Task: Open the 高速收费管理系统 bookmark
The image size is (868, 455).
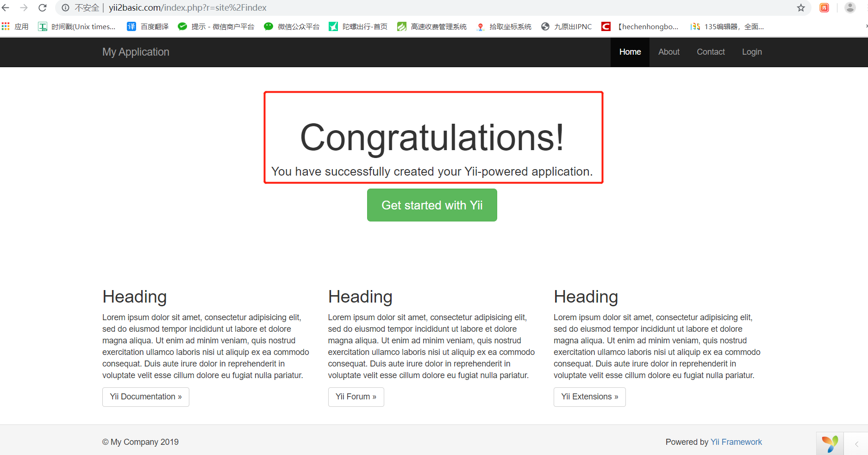Action: click(432, 27)
